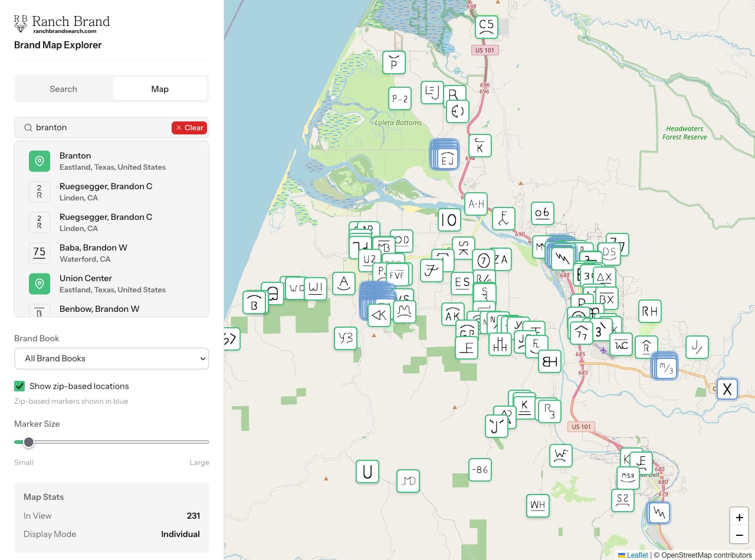Click the map zoom-in button

pos(739,518)
